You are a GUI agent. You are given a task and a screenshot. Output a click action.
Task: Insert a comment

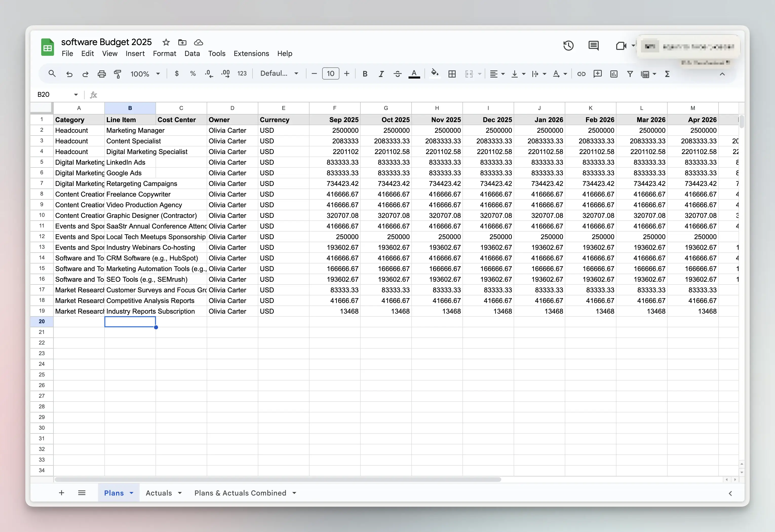tap(597, 74)
